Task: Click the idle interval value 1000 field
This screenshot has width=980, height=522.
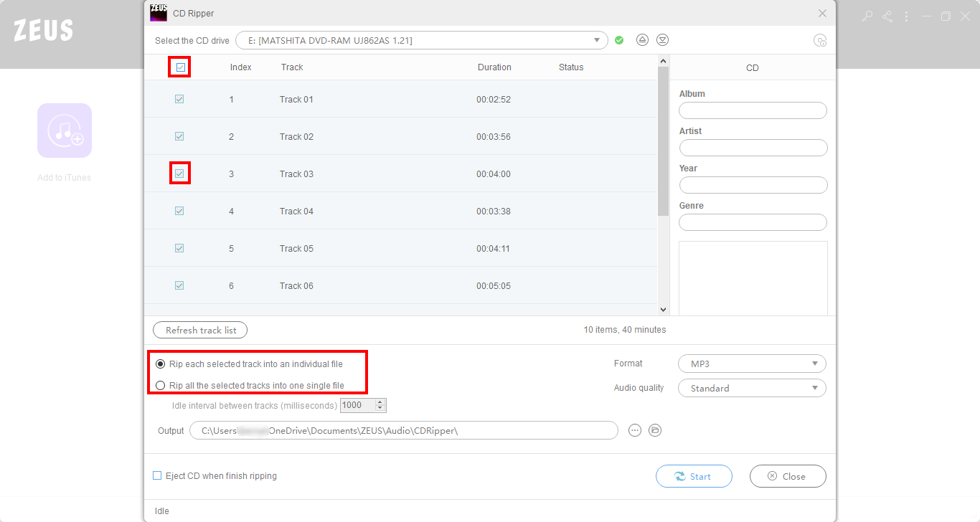Action: [357, 405]
